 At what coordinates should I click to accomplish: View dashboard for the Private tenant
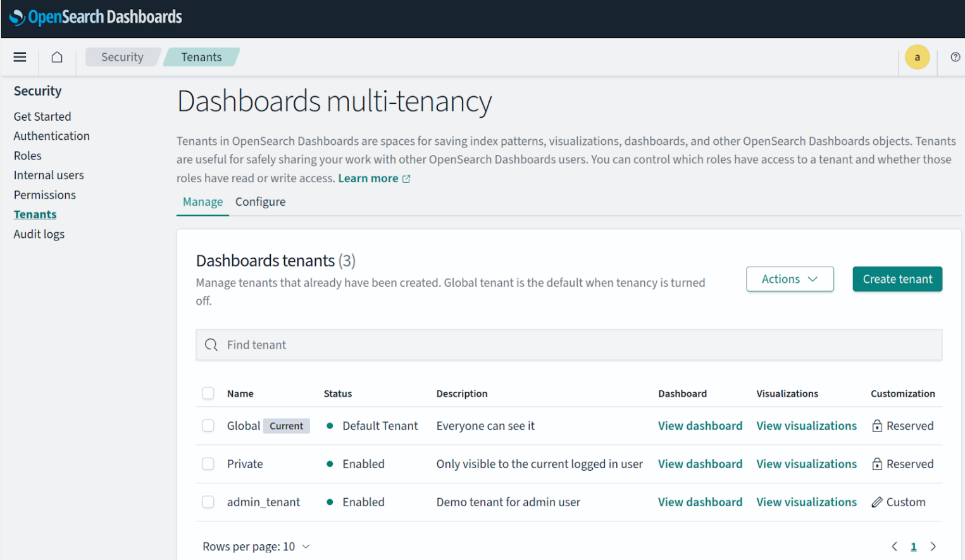tap(700, 464)
